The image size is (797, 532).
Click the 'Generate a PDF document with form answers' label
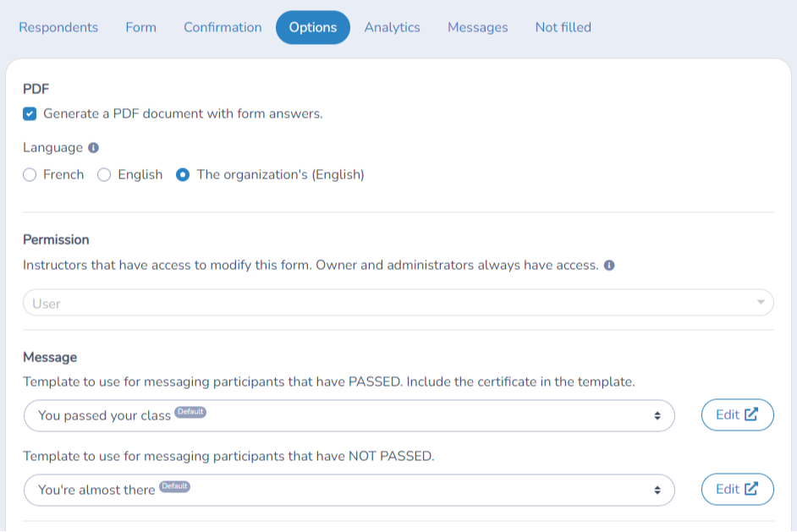183,114
